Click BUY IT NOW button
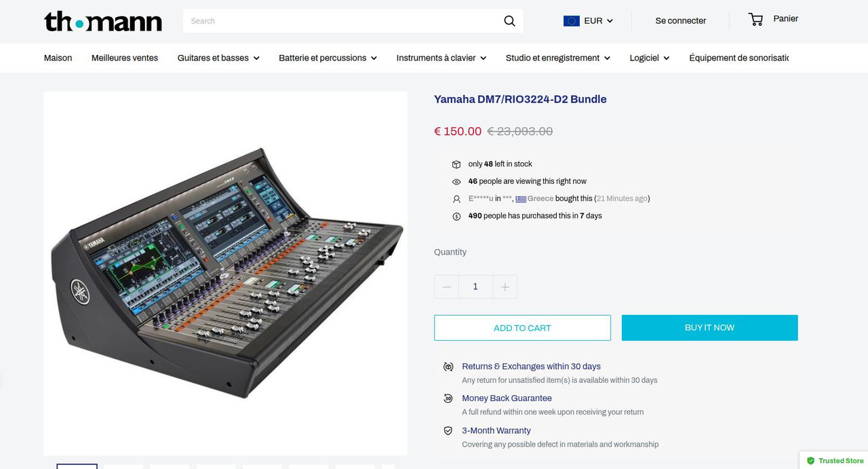The image size is (868, 469). 709,328
